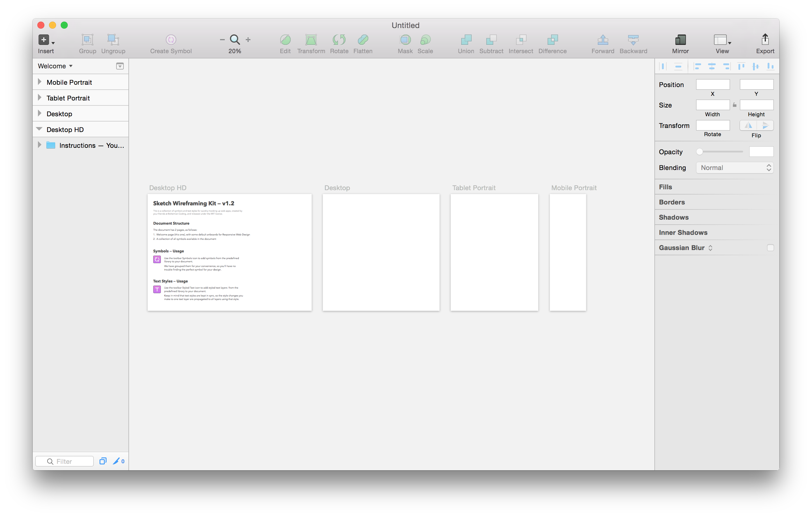Flip horizontally in Transform section

(748, 126)
